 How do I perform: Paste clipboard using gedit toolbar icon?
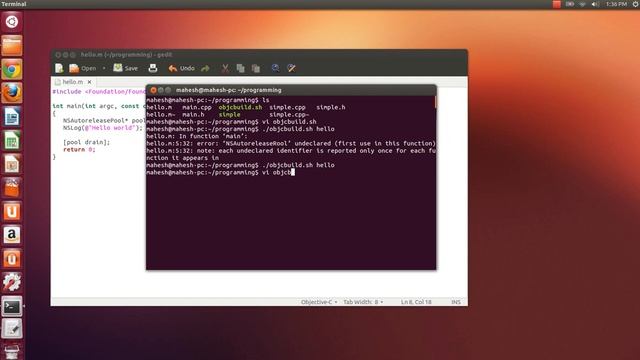tap(256, 68)
